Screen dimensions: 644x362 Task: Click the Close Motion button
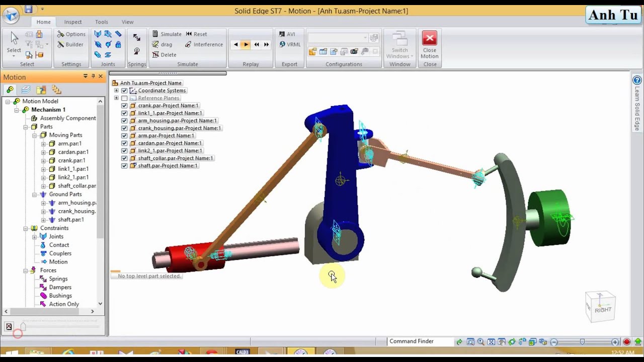[x=430, y=45]
